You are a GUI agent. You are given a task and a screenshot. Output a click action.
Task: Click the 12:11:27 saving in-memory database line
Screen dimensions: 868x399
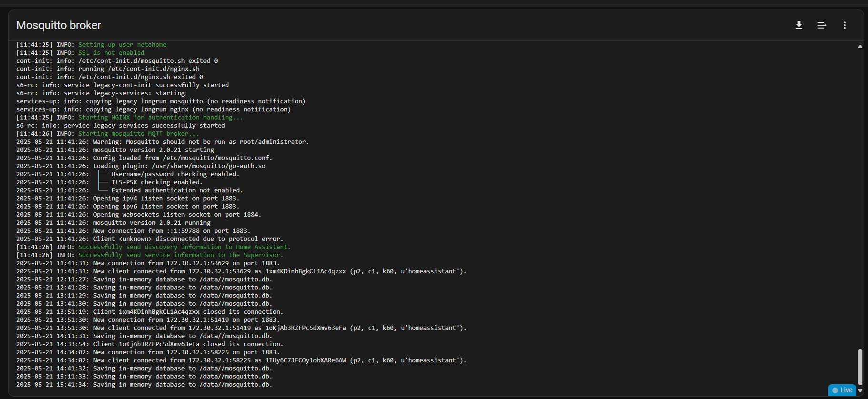(x=144, y=279)
